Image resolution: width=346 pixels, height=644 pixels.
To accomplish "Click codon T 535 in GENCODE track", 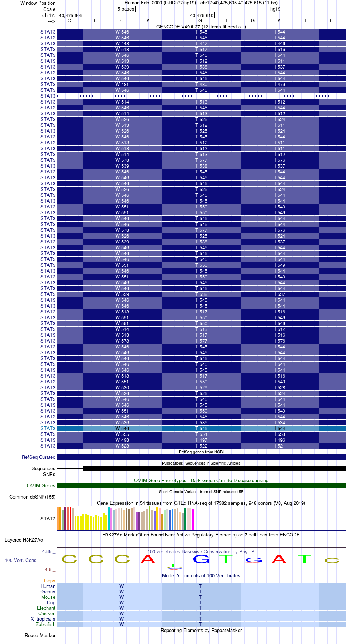I will click(201, 422).
